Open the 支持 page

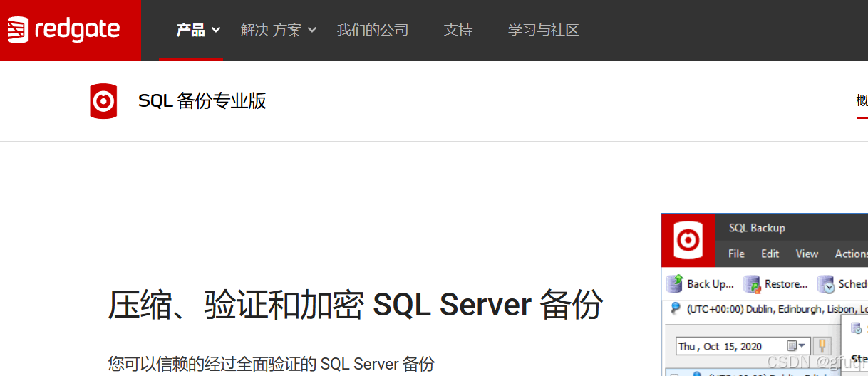(x=458, y=30)
